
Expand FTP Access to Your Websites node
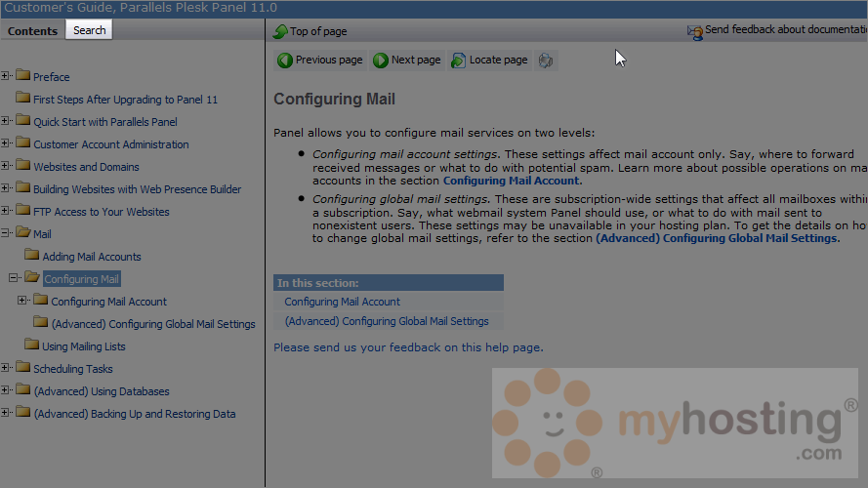[x=5, y=210]
